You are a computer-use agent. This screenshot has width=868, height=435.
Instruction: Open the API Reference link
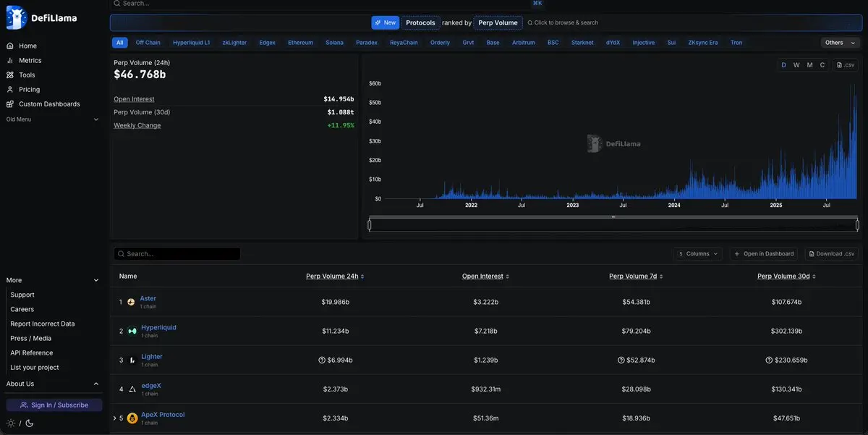[x=32, y=352]
